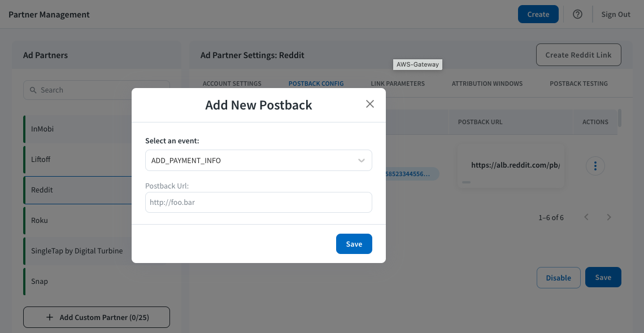
Task: Click Create Reddit Link button
Action: [578, 55]
